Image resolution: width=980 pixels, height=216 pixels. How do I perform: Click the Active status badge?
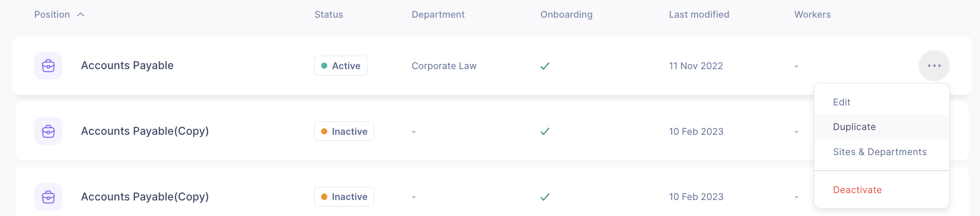(x=341, y=66)
